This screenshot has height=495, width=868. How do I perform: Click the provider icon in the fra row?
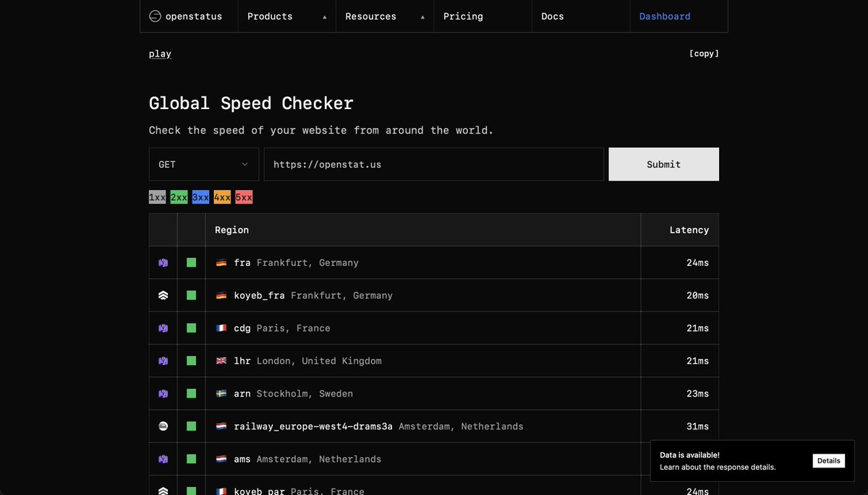coord(163,263)
